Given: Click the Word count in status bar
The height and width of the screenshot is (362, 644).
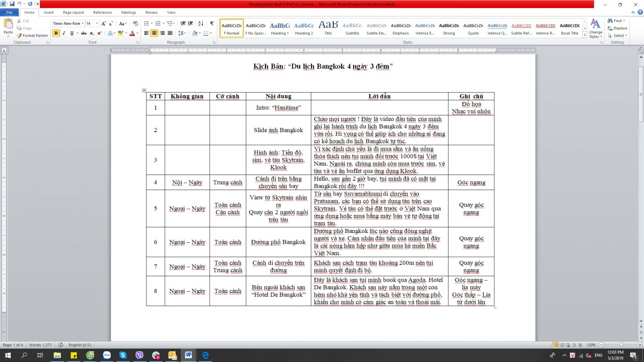Looking at the screenshot, I should pos(40,345).
